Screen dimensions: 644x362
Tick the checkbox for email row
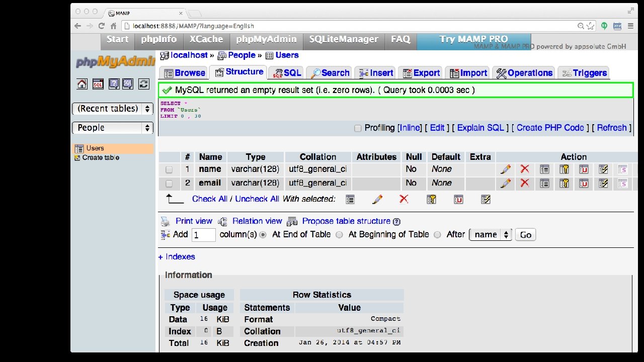pyautogui.click(x=169, y=184)
